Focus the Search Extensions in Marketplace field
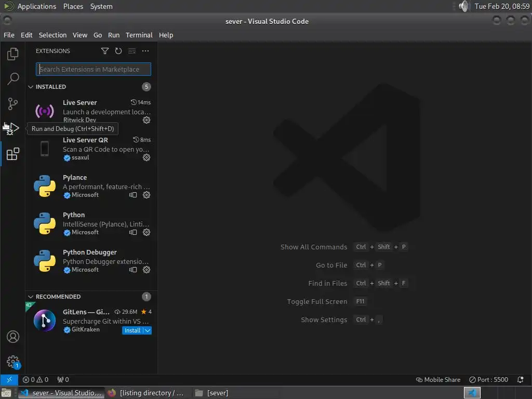 [x=94, y=69]
